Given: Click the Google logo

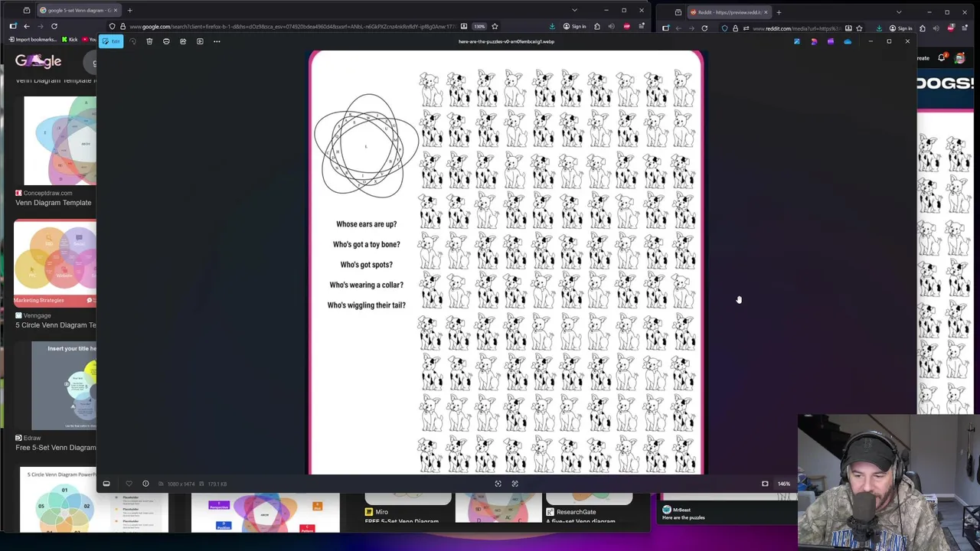Looking at the screenshot, I should coord(38,61).
